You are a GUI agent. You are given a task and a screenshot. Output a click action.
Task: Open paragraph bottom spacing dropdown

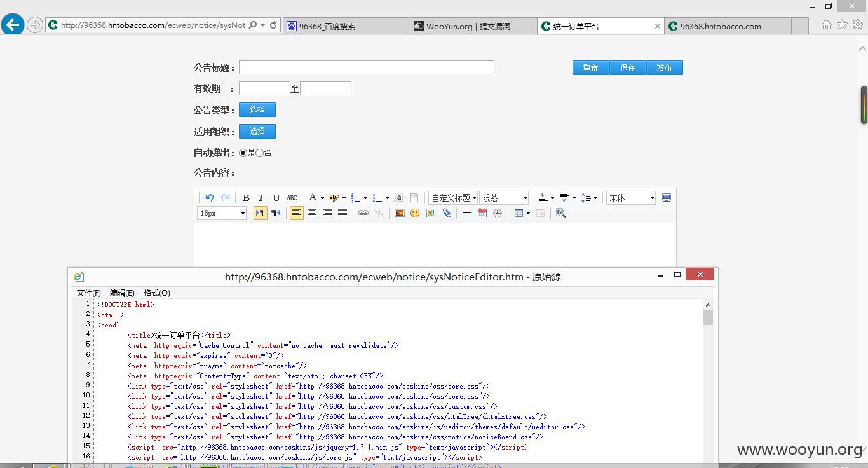click(x=574, y=198)
